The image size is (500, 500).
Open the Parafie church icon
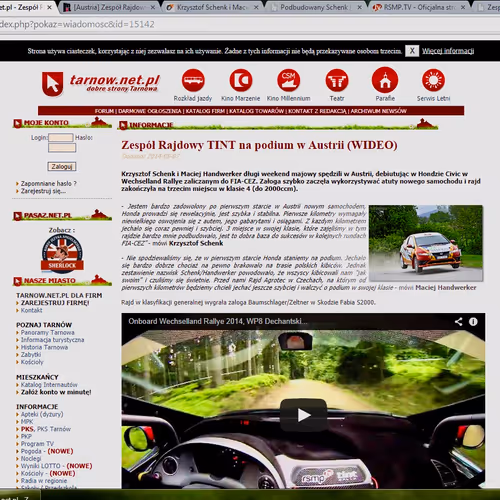[385, 80]
